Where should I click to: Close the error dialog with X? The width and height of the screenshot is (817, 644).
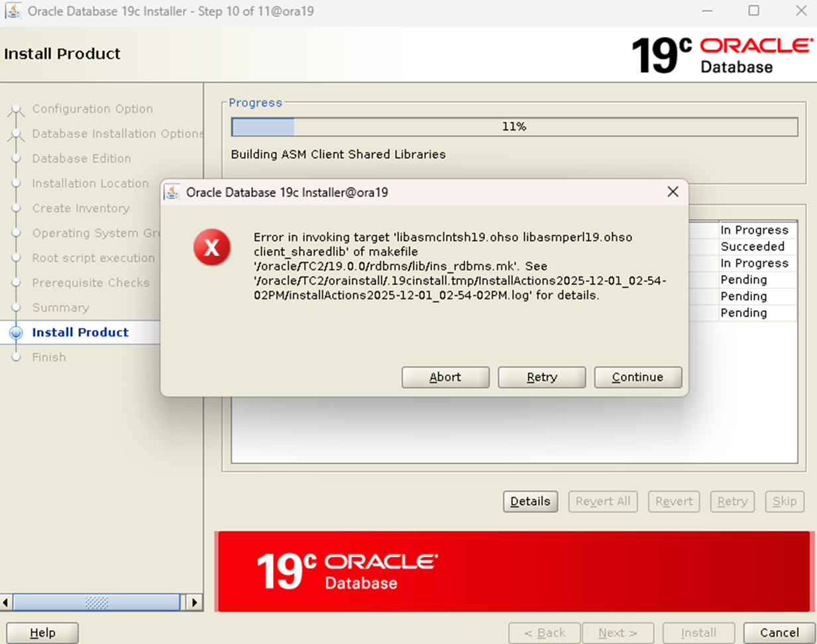(x=673, y=191)
